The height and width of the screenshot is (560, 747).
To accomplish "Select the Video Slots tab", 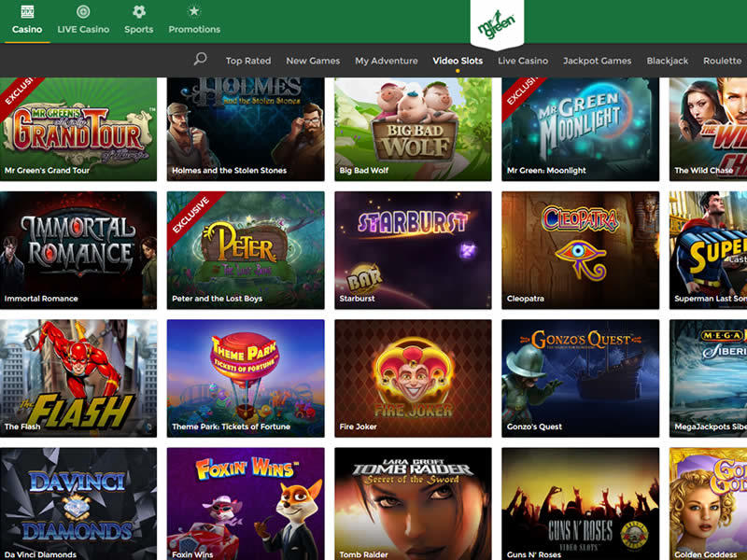I will (458, 61).
